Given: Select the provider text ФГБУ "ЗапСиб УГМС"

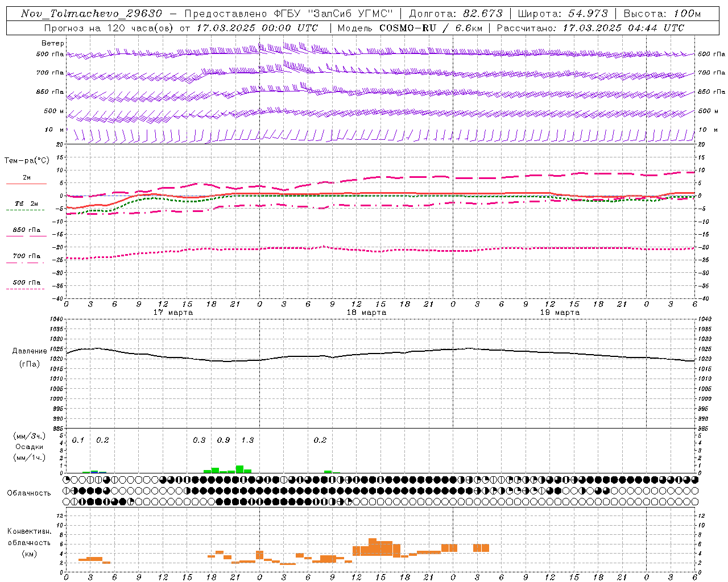Looking at the screenshot, I should (334, 14).
